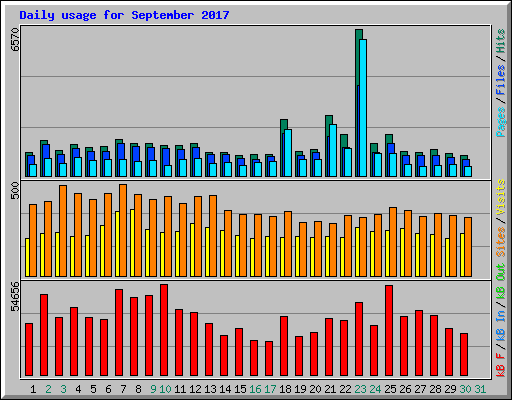Image resolution: width=512 pixels, height=400 pixels.
Task: Click day 11 on the x-axis
Action: (x=180, y=389)
